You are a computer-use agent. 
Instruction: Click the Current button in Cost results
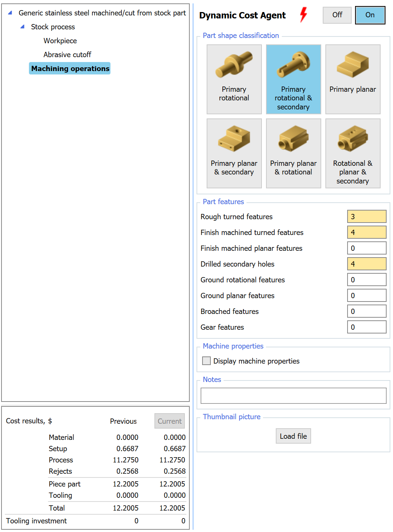point(169,421)
